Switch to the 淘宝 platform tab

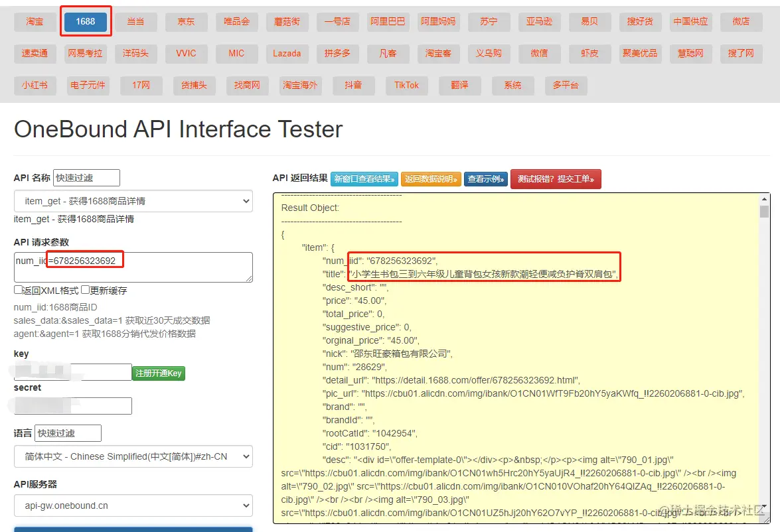[35, 21]
